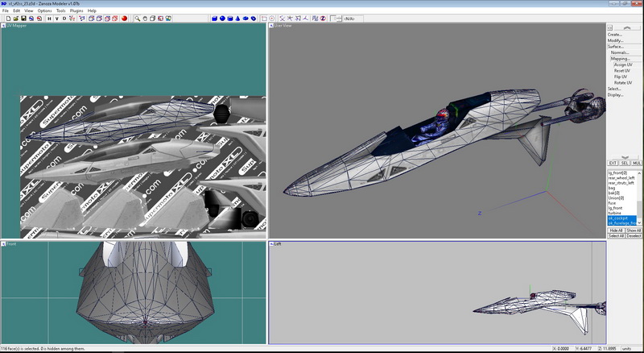Expand the Display... command group
The image size is (644, 353).
coord(615,95)
